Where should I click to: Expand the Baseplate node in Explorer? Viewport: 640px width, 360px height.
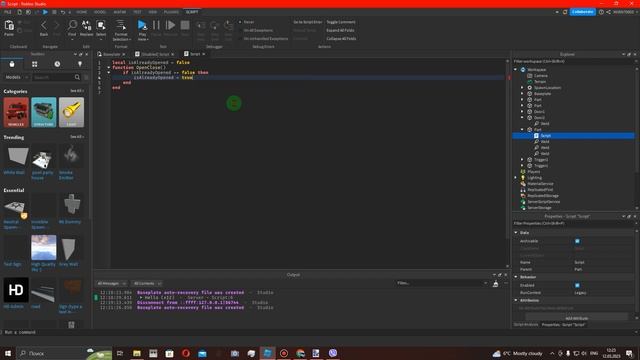click(x=522, y=93)
